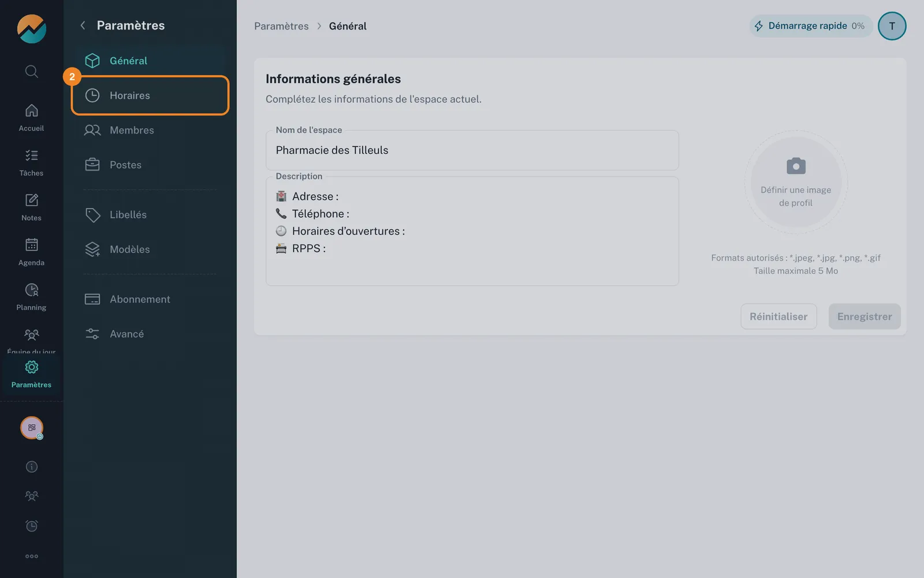Open the workspace switcher avatar in sidebar
The image size is (924, 578).
[x=32, y=428]
